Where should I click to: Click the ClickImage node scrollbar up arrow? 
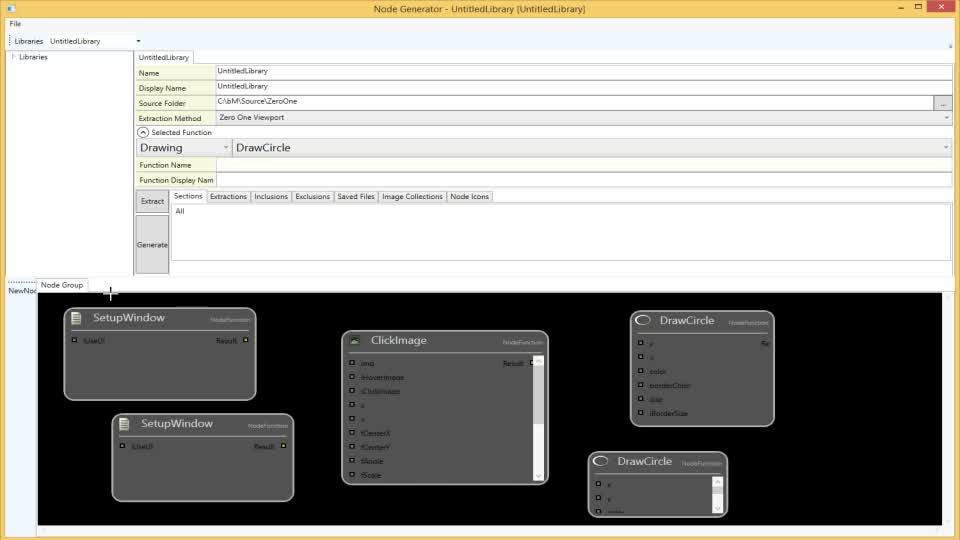click(x=538, y=361)
